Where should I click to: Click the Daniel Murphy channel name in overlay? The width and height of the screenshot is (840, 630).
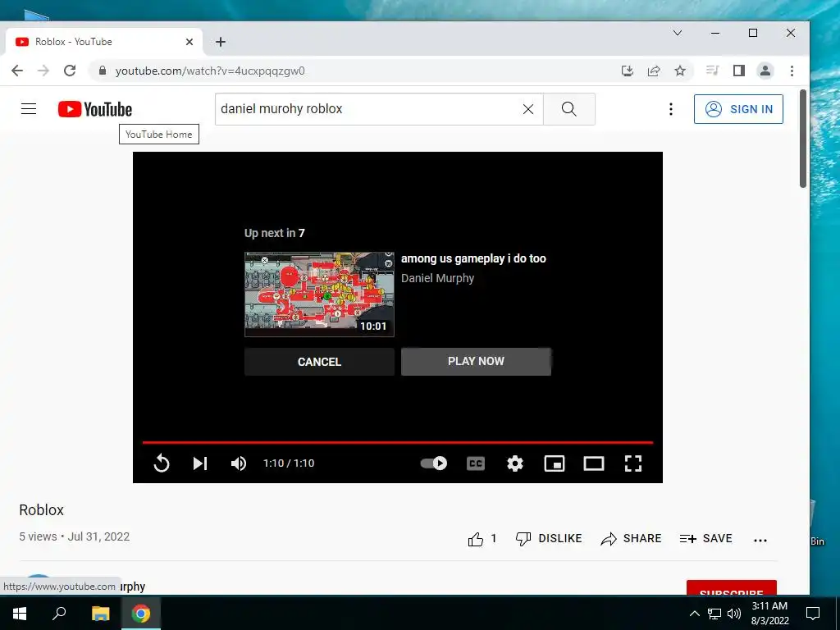click(x=438, y=279)
